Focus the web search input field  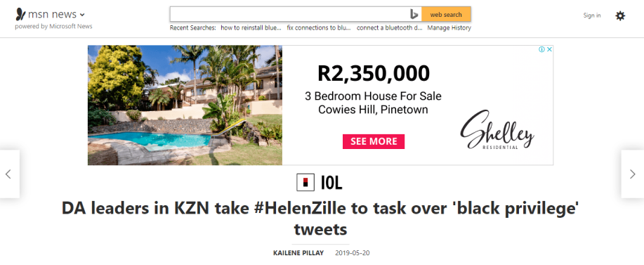click(289, 14)
